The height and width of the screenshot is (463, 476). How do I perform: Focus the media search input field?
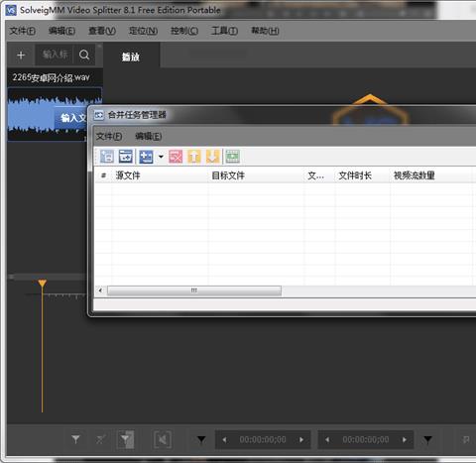55,55
